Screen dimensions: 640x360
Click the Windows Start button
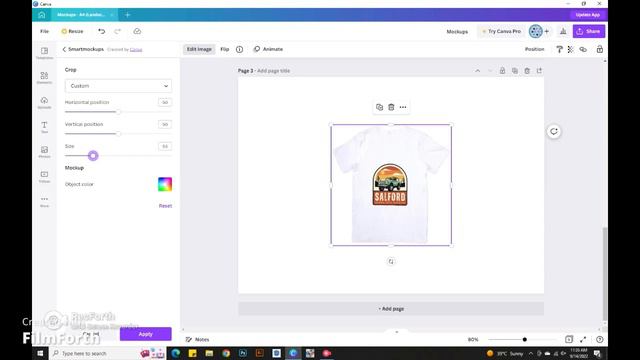[40, 353]
